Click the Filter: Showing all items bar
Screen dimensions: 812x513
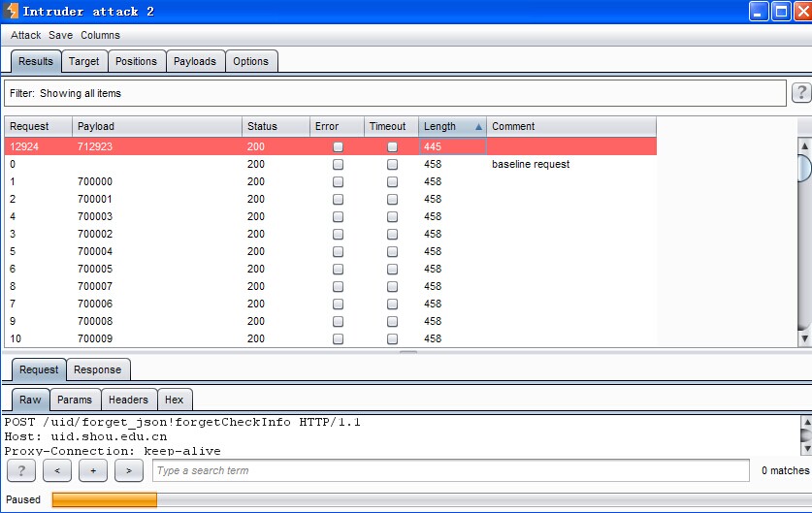coord(395,93)
